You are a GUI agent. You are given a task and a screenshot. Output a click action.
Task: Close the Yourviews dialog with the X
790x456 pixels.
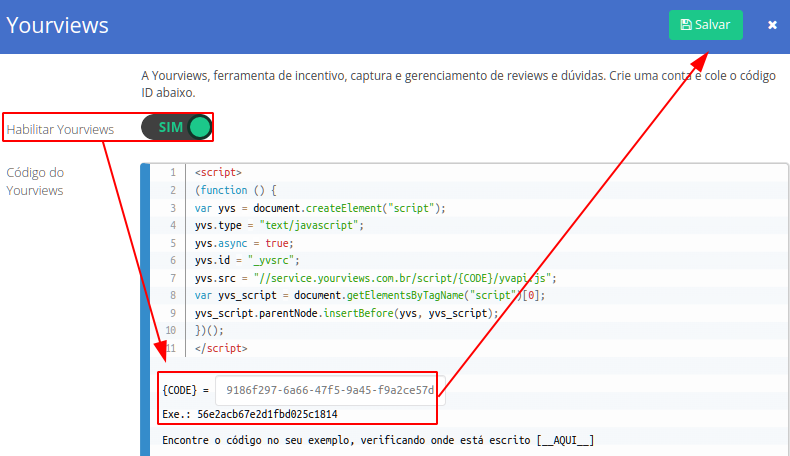pos(772,25)
